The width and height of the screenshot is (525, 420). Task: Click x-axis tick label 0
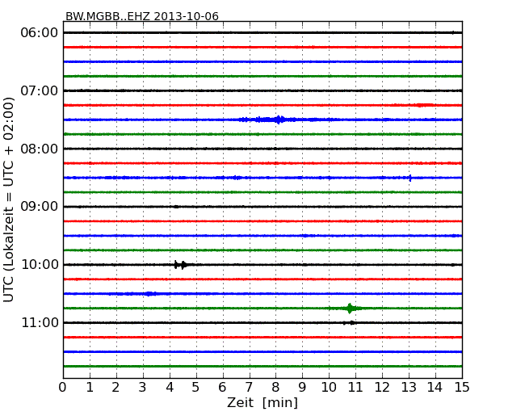[63, 387]
